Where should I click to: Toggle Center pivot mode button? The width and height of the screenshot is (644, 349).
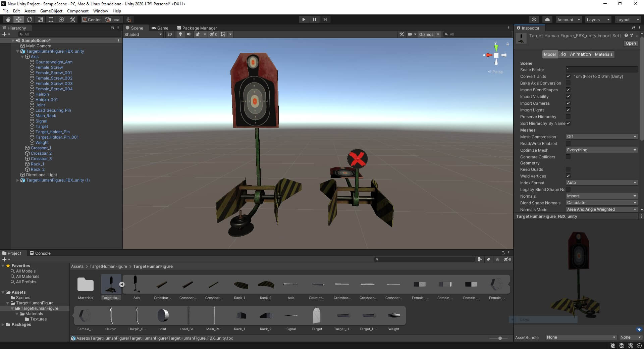click(x=92, y=19)
